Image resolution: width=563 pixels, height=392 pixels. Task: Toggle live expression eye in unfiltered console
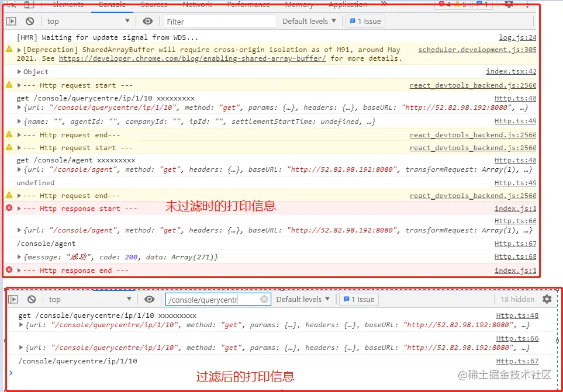click(x=147, y=22)
